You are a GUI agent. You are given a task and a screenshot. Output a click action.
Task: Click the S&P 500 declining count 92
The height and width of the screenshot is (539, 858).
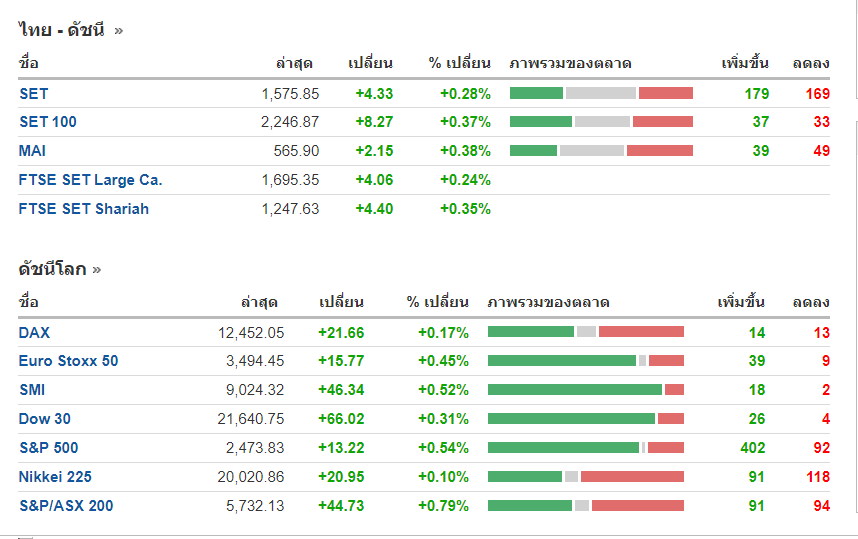coord(821,448)
